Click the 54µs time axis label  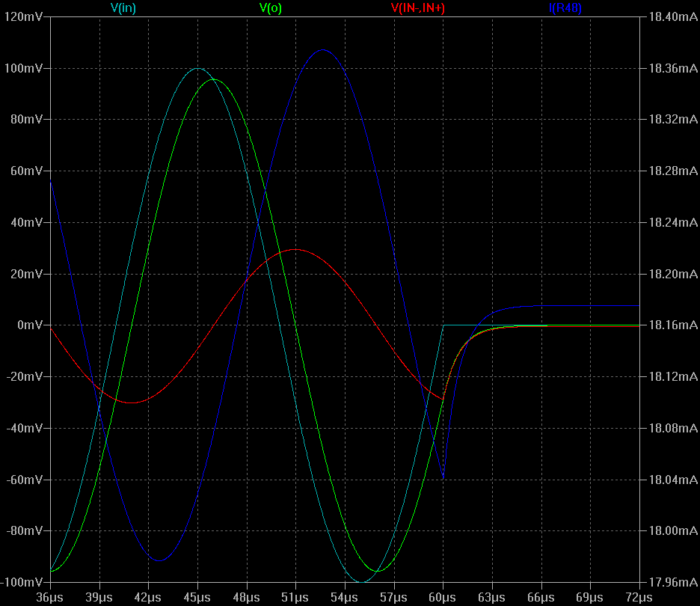click(x=344, y=598)
